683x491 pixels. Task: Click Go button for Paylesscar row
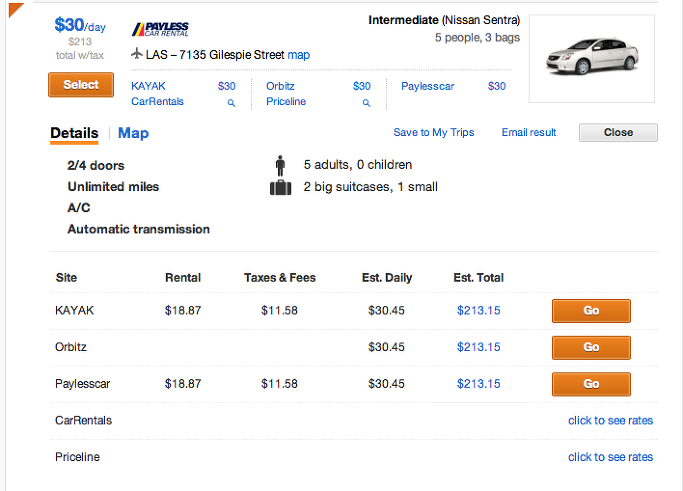(591, 384)
